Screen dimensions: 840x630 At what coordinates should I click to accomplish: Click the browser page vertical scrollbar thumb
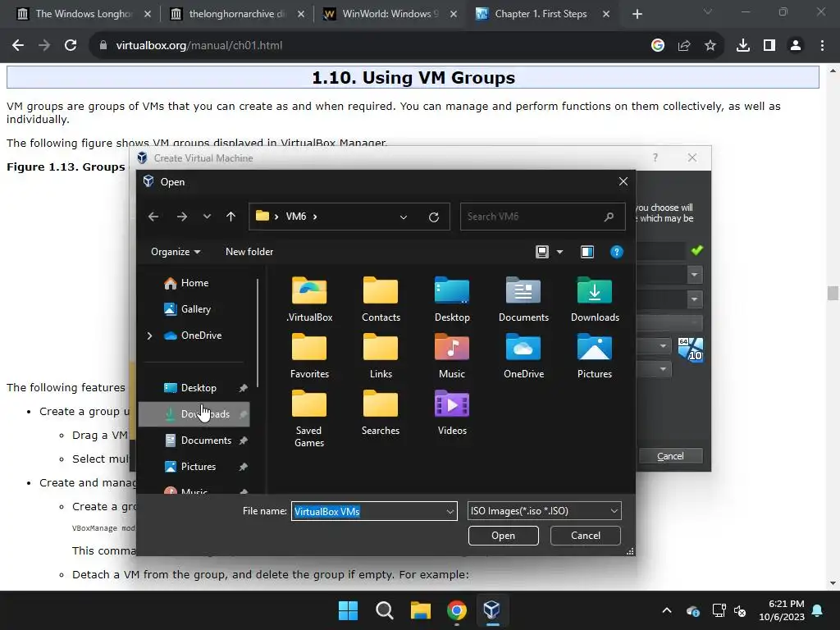coord(833,293)
